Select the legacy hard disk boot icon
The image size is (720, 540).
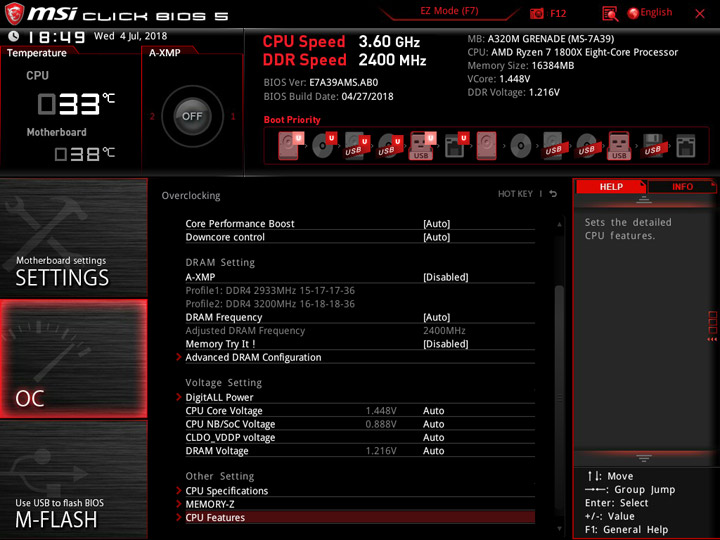(487, 146)
